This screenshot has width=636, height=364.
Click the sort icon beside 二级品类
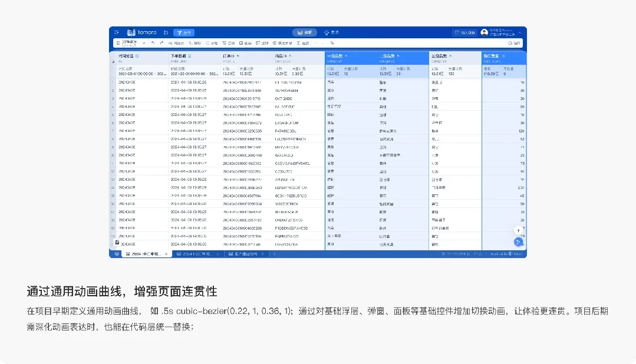[398, 56]
